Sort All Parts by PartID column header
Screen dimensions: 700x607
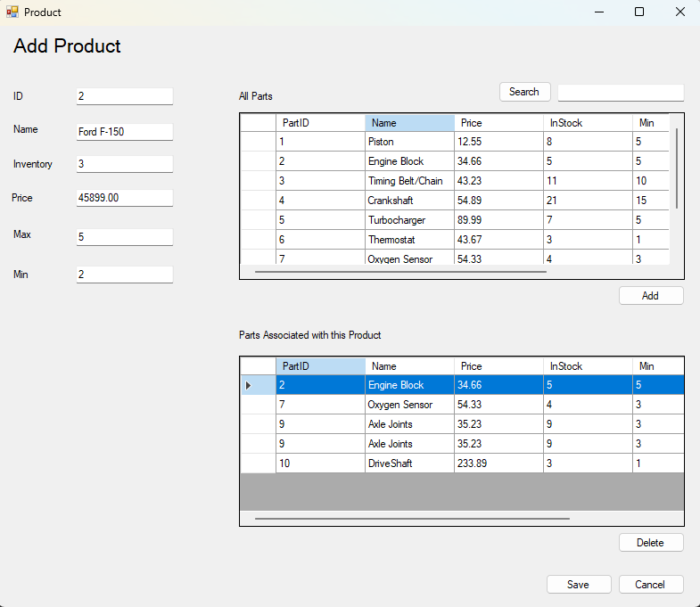coord(320,123)
